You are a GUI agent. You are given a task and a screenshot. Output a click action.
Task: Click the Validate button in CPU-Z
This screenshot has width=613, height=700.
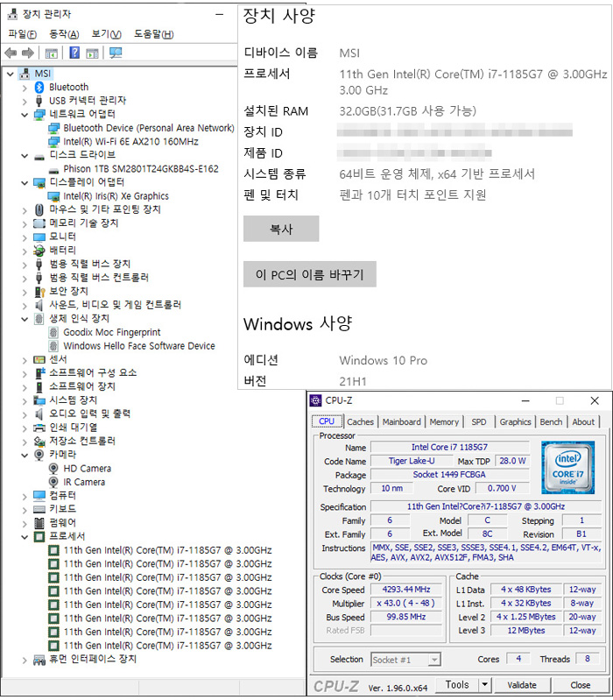coord(522,685)
